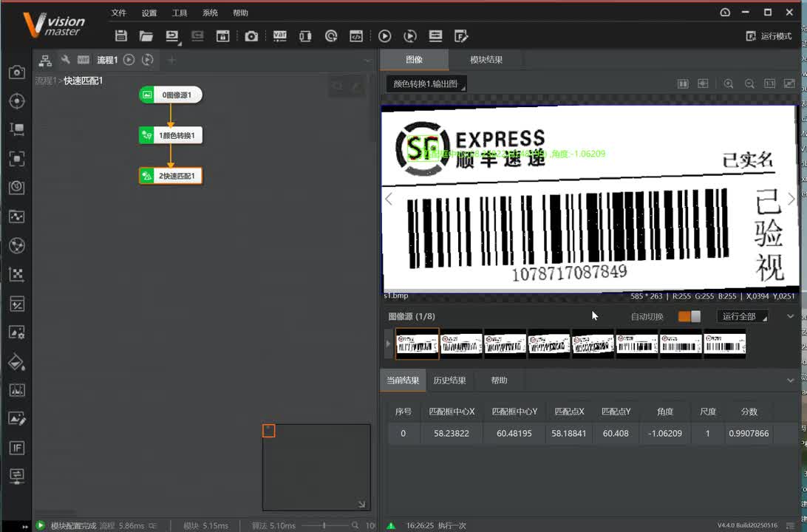
Task: Open the recognition tools (square target) in sidebar
Action: pos(16,158)
